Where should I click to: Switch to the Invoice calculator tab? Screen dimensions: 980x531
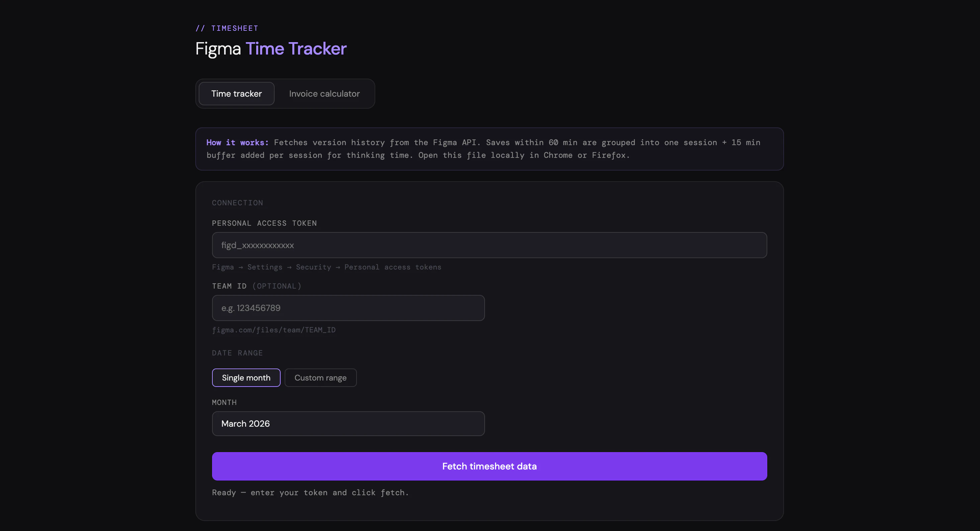click(324, 94)
